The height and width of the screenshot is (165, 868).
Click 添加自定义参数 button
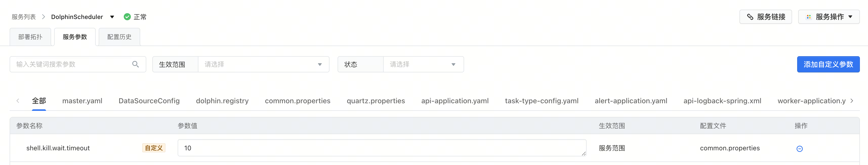[x=828, y=64]
